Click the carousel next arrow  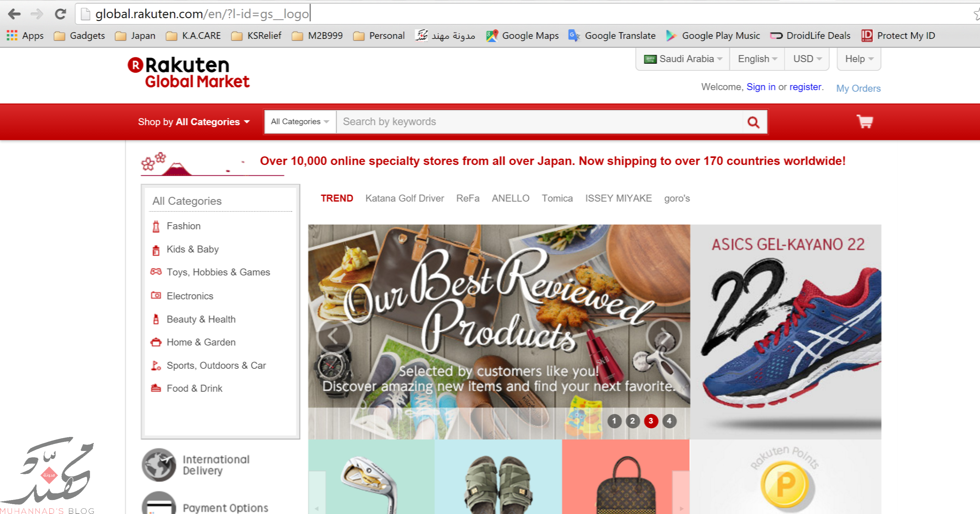tap(664, 336)
